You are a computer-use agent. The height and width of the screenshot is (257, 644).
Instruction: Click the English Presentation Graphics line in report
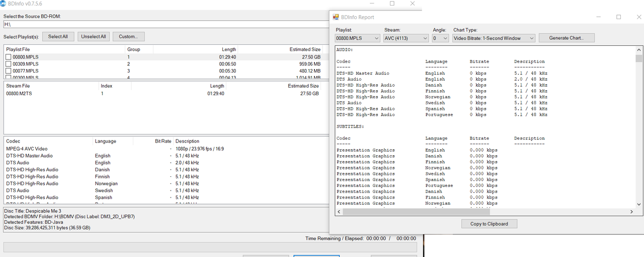coord(417,150)
